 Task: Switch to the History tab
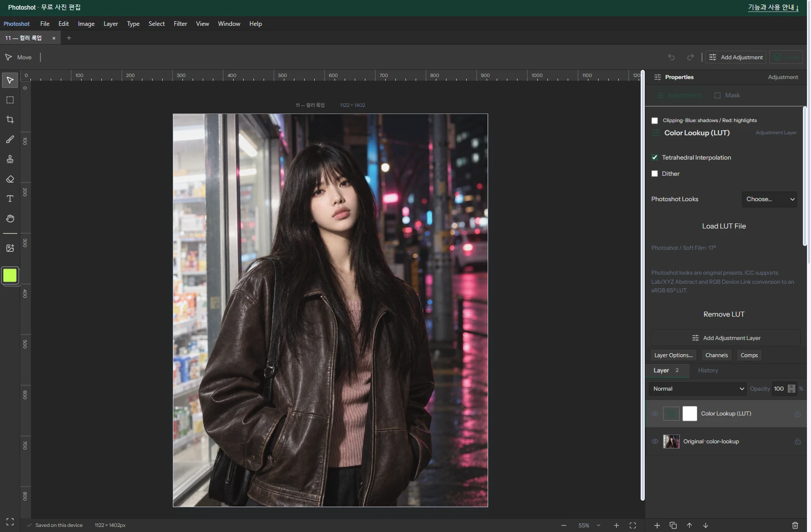click(x=708, y=370)
